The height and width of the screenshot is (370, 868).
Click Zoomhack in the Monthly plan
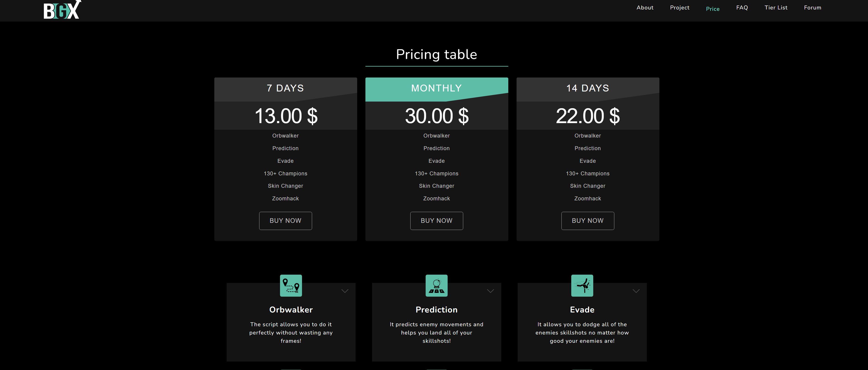pyautogui.click(x=436, y=199)
